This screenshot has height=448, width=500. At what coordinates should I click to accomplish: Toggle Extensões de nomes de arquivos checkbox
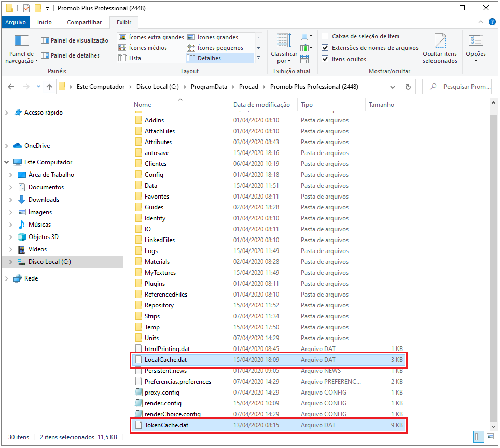pos(325,48)
